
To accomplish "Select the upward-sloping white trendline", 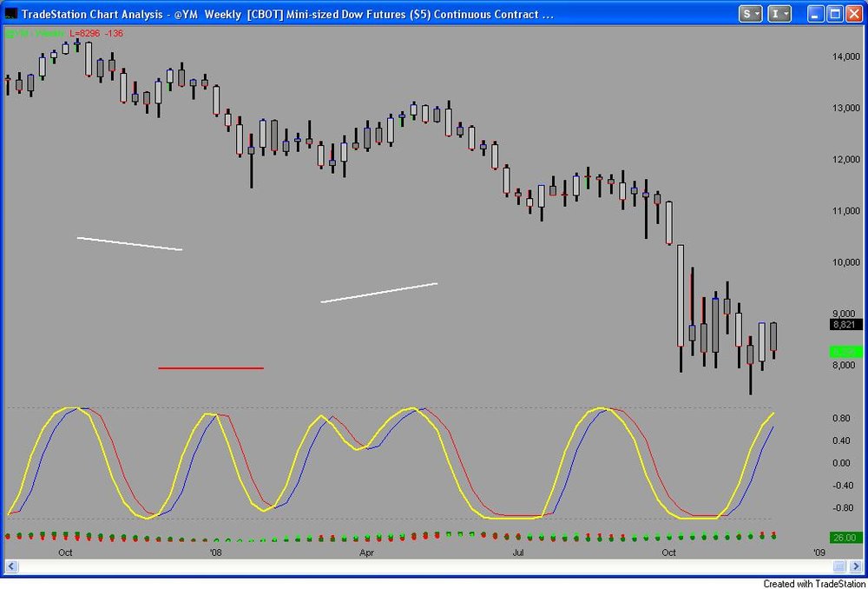I will (x=379, y=293).
